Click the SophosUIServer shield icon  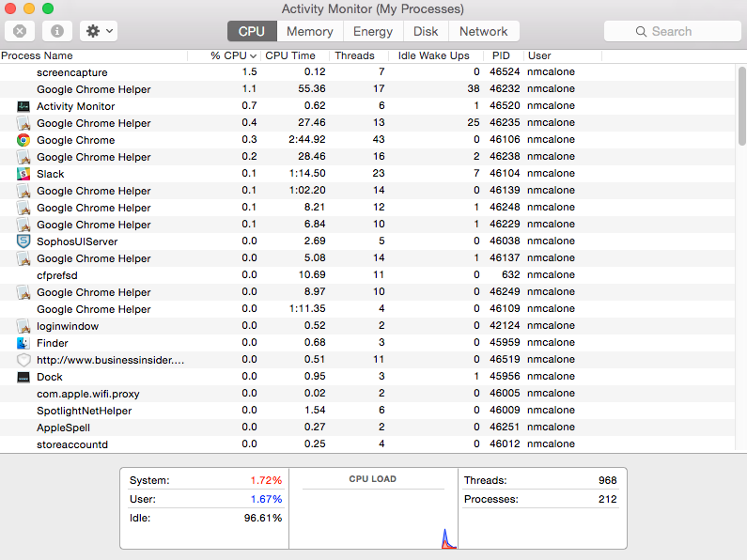(23, 241)
